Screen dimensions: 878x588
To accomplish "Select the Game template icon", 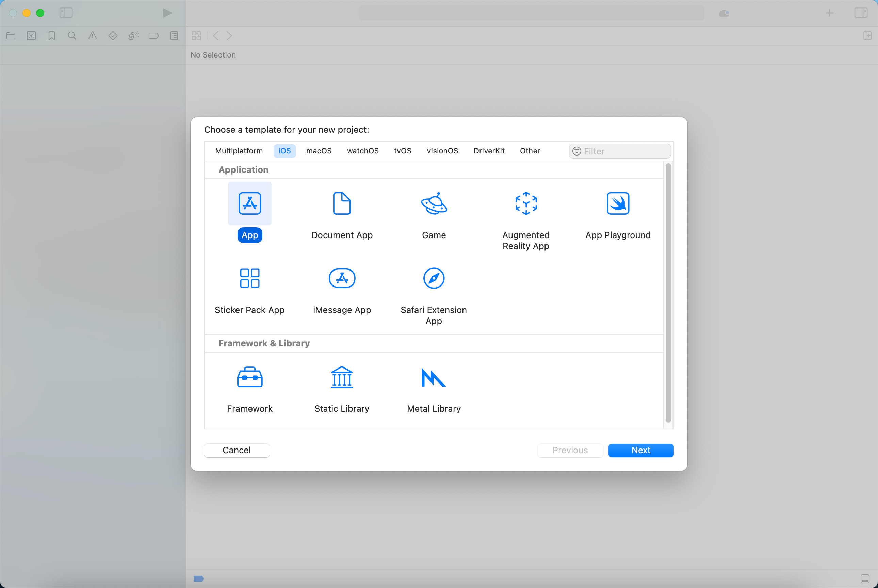I will (434, 203).
